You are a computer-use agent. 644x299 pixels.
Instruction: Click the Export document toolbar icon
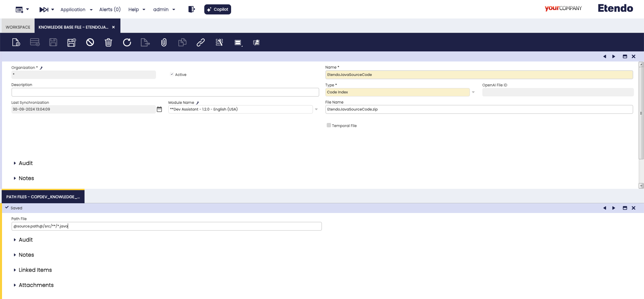[145, 42]
